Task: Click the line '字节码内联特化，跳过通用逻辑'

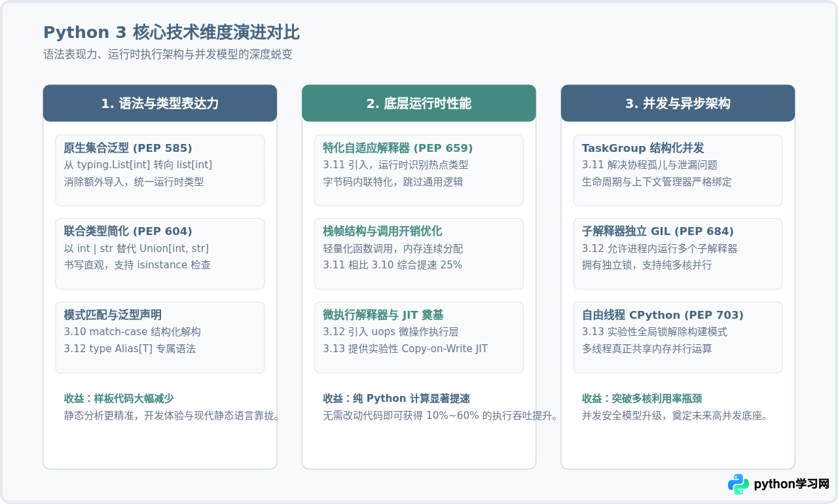Action: [393, 182]
